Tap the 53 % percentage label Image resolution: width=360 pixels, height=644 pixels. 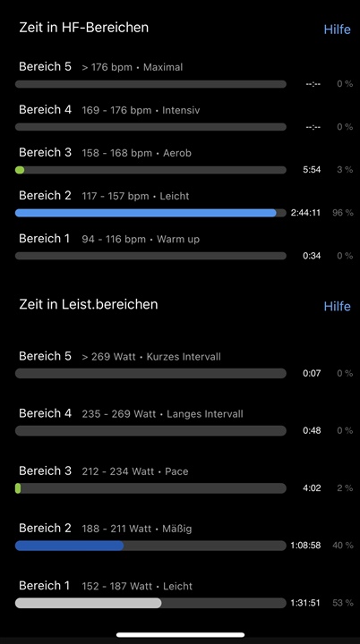pos(343,603)
